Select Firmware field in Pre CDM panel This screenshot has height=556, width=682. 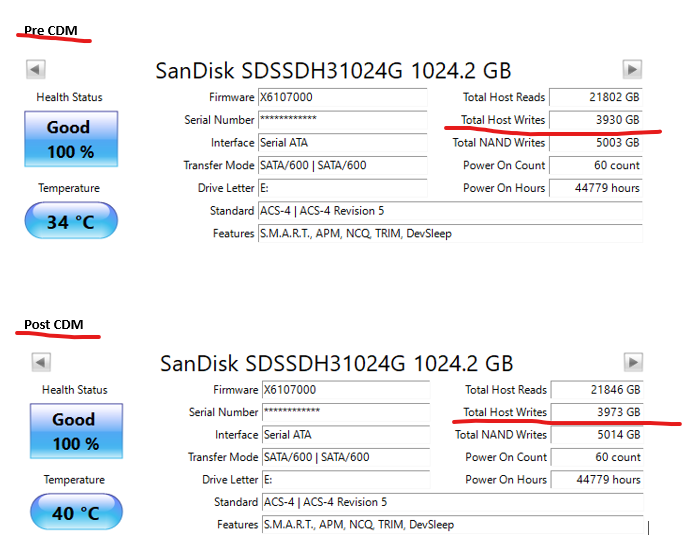343,97
